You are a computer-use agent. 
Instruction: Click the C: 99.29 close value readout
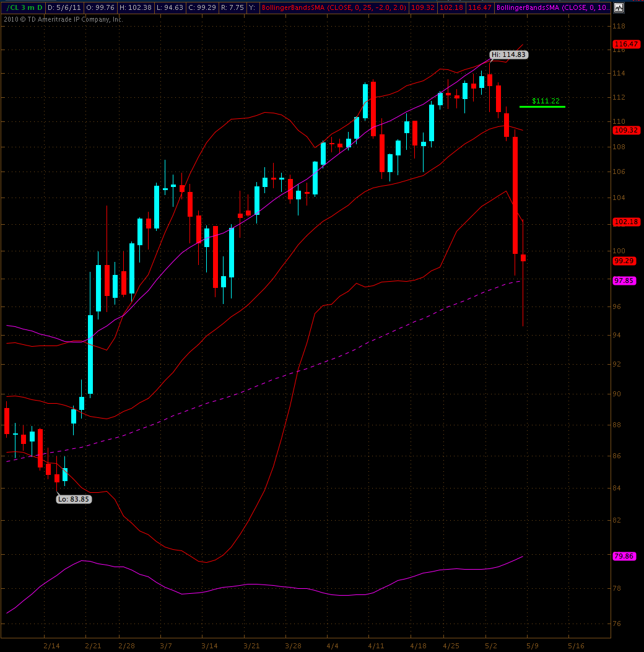pyautogui.click(x=195, y=7)
